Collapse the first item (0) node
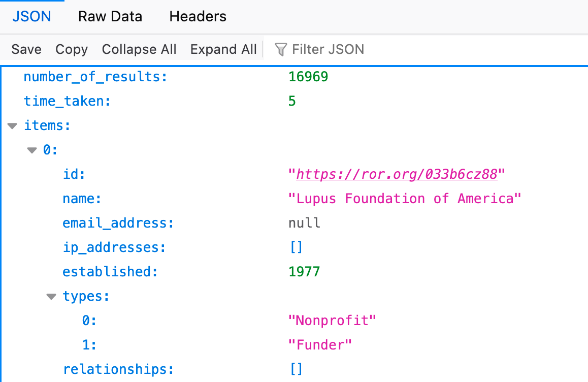The image size is (588, 382). pos(32,150)
